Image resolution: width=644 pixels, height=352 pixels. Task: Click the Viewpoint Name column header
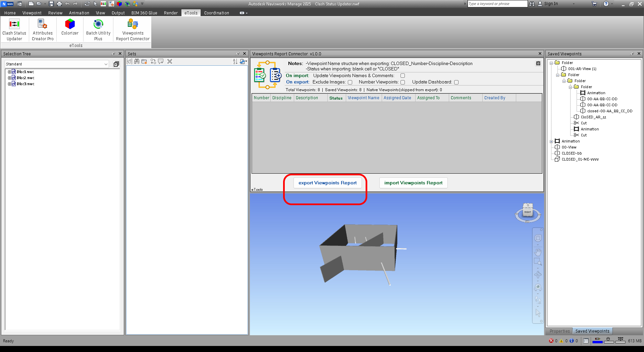364,98
